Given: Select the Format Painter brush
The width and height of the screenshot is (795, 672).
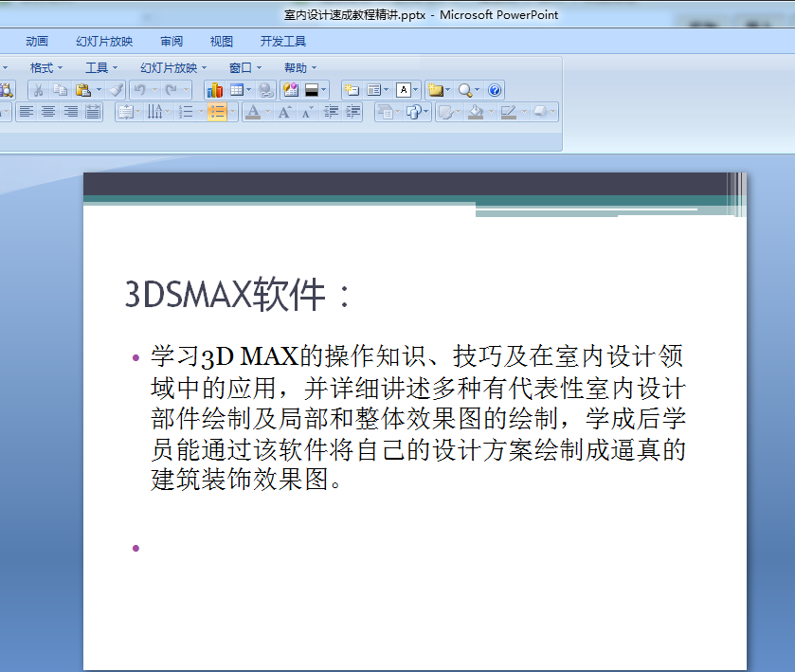Looking at the screenshot, I should click(x=117, y=90).
